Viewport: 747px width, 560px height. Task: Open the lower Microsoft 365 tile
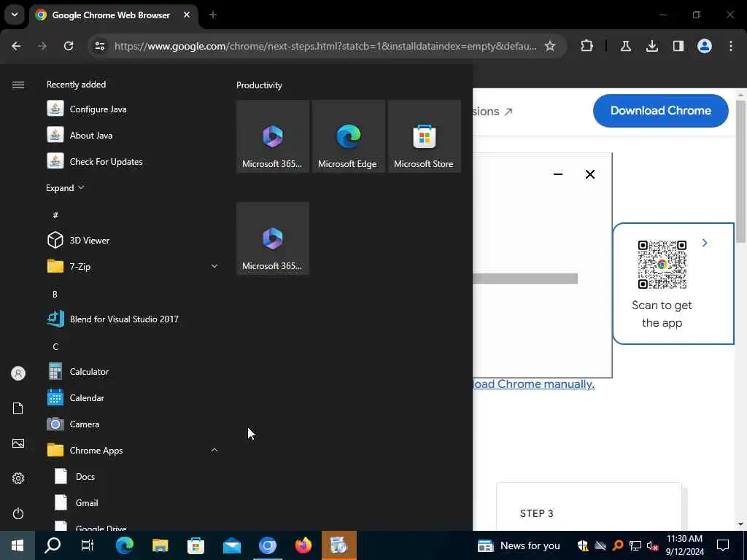(x=273, y=238)
